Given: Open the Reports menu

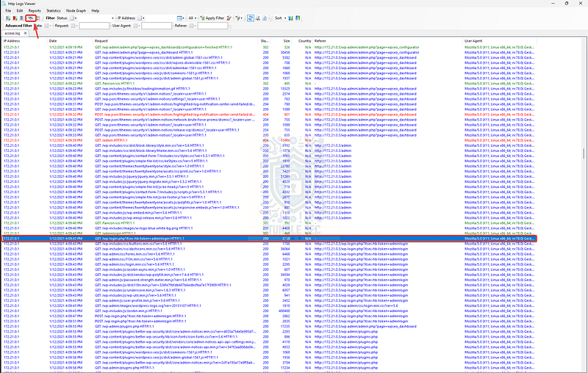Looking at the screenshot, I should click(35, 11).
